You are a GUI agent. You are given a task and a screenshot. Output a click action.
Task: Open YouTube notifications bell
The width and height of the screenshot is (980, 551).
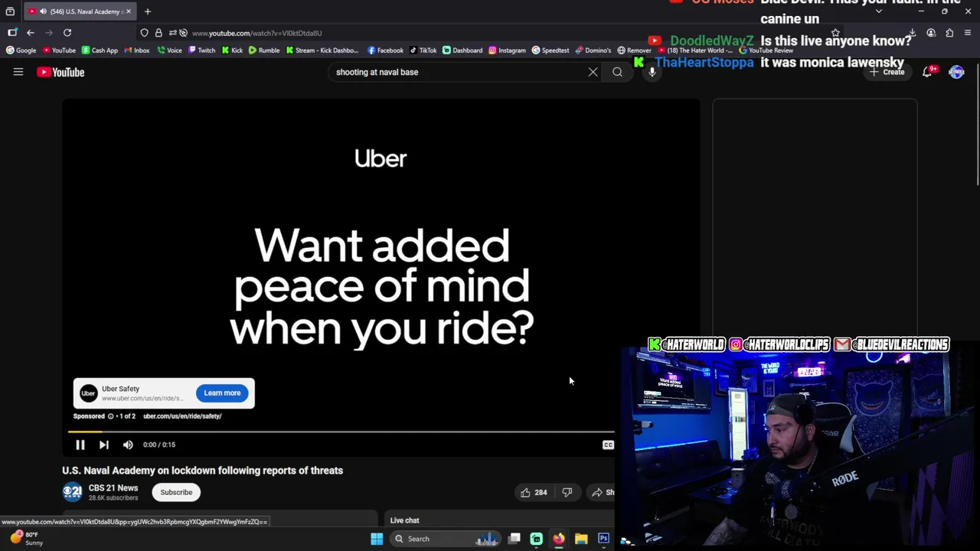pos(927,72)
